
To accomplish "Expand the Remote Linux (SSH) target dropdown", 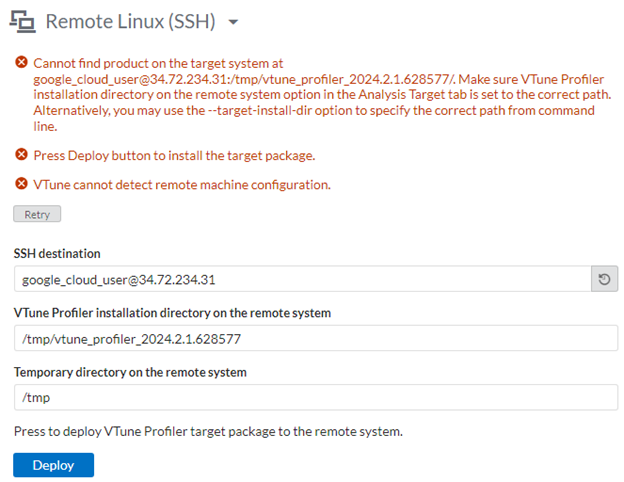I will [233, 23].
